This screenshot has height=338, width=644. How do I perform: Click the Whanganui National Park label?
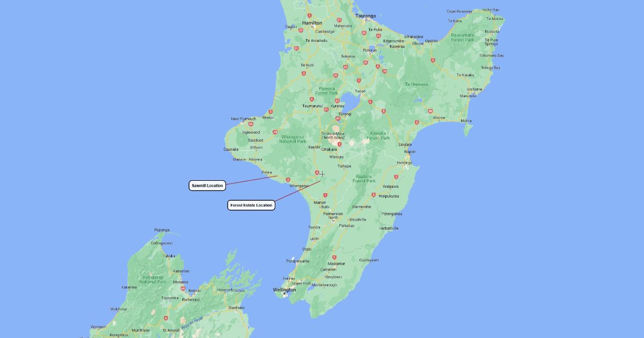[292, 139]
